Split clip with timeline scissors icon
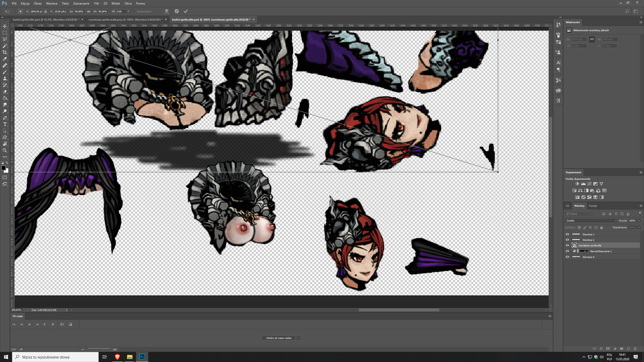Viewport: 644px width, 362px height. tap(62, 324)
